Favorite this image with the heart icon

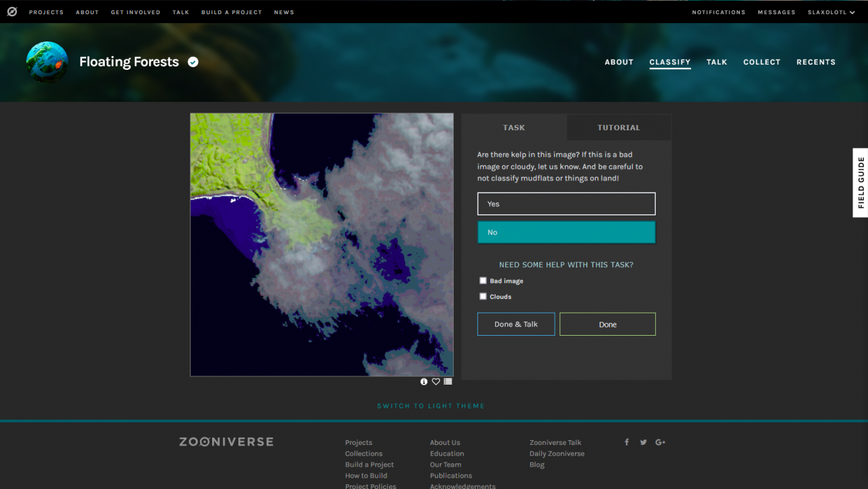[x=436, y=382]
